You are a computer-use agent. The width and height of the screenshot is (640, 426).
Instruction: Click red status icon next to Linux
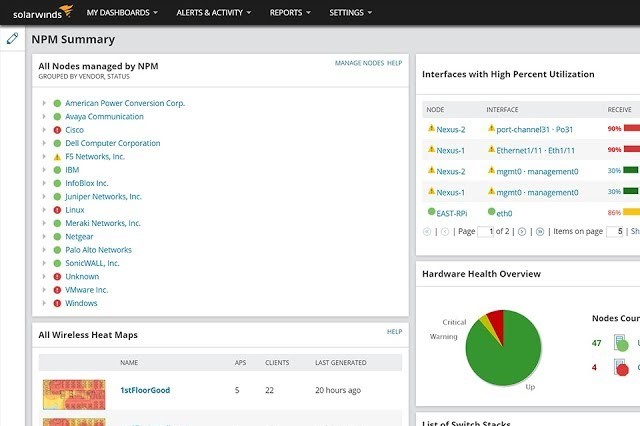57,210
